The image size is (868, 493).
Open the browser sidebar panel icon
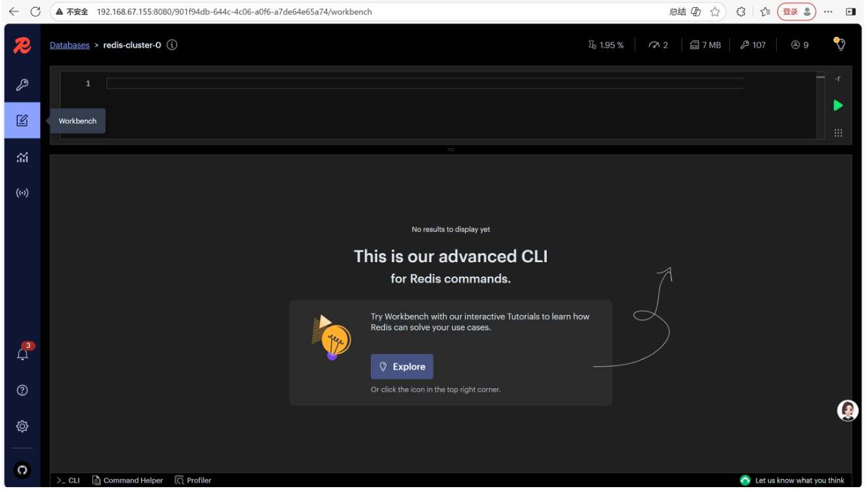pos(850,12)
